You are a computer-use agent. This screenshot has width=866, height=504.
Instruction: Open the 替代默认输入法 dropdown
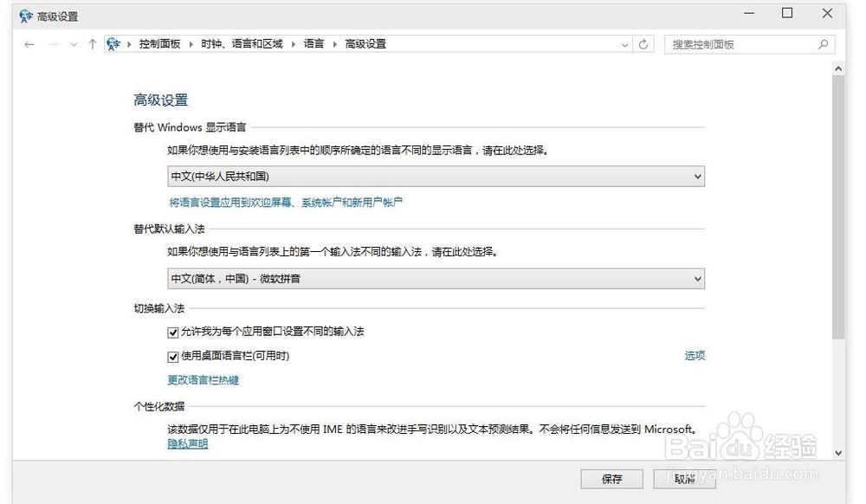pos(698,279)
